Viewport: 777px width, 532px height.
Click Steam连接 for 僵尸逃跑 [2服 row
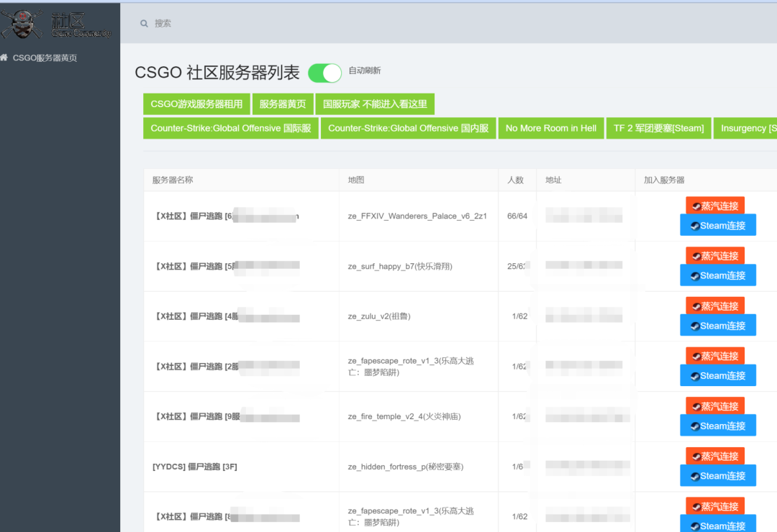[718, 375]
